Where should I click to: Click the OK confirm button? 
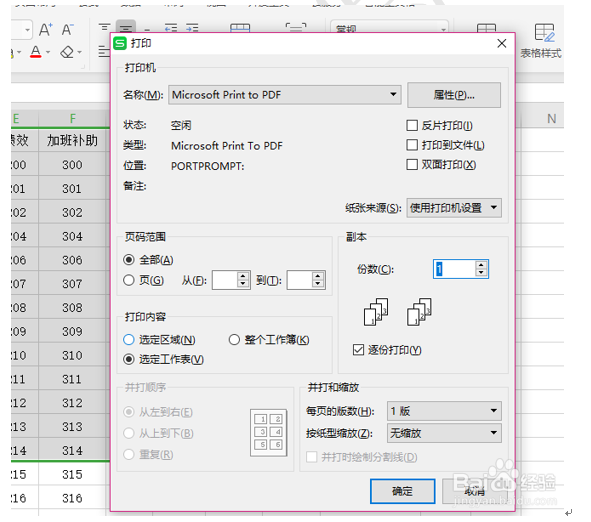[402, 491]
